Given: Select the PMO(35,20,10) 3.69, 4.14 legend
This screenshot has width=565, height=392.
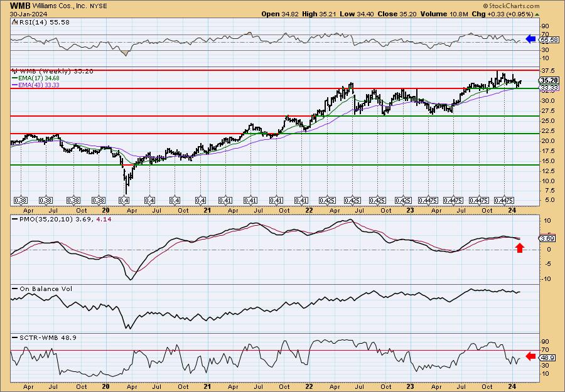Looking at the screenshot, I should pyautogui.click(x=62, y=218).
